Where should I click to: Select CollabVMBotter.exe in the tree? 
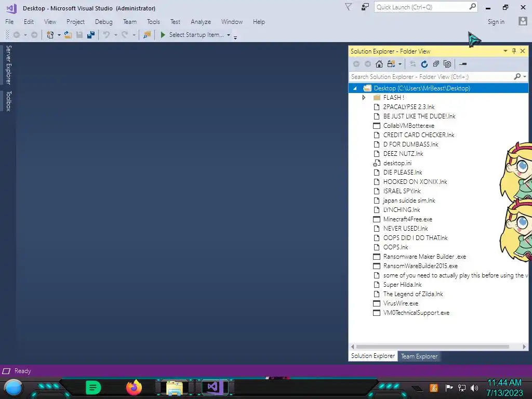pyautogui.click(x=408, y=126)
